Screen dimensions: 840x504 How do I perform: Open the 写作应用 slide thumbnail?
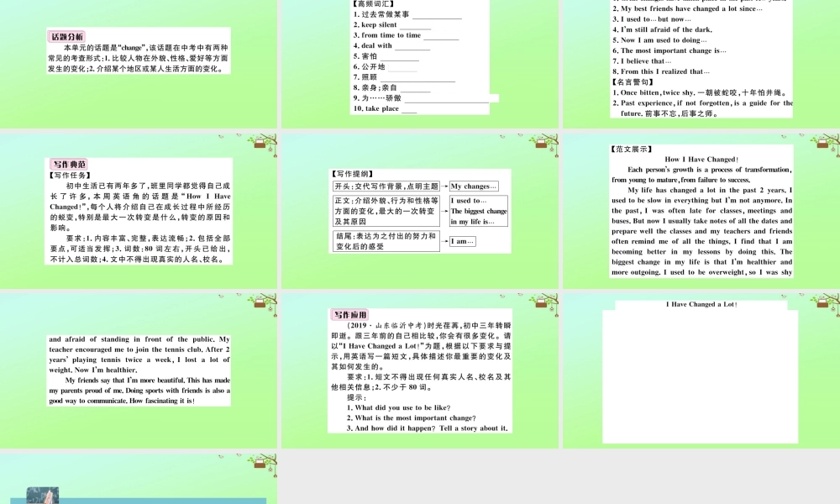[420, 370]
